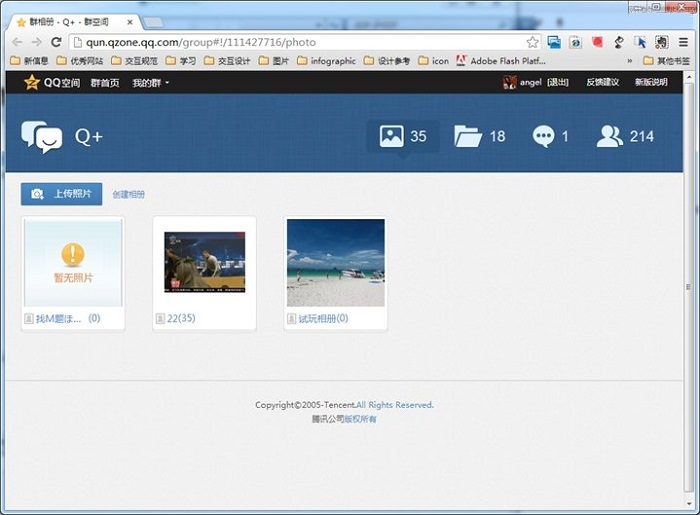
Task: Click the QQ空间 star logo
Action: pos(32,82)
